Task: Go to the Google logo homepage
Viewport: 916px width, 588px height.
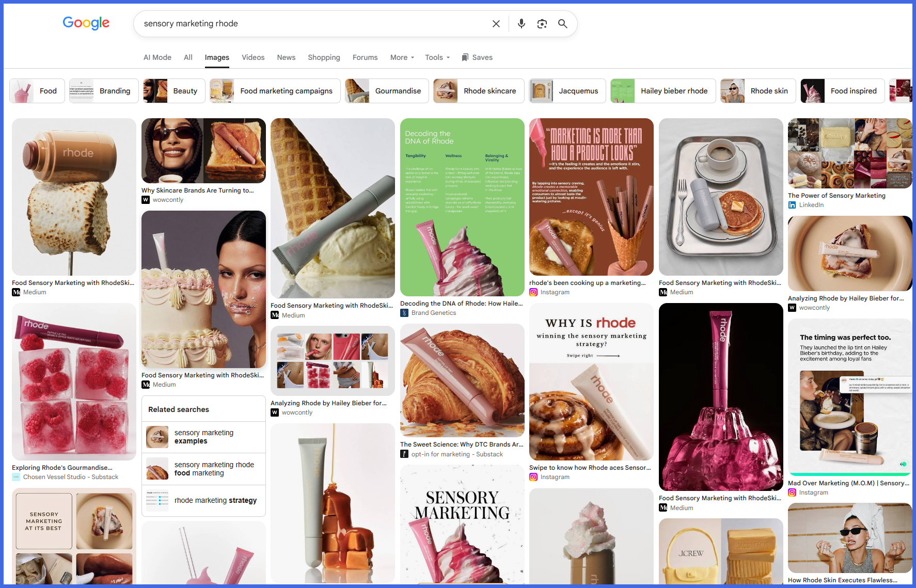Action: coord(86,23)
